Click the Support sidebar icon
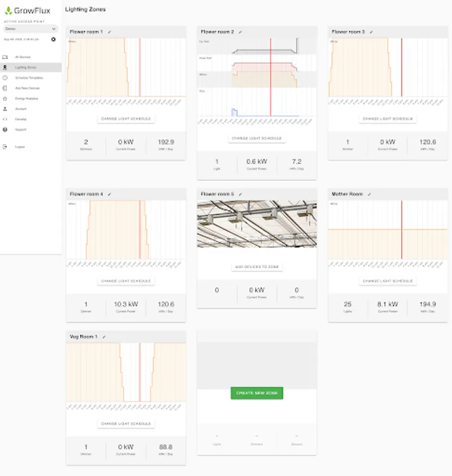The width and height of the screenshot is (452, 476). (x=5, y=130)
